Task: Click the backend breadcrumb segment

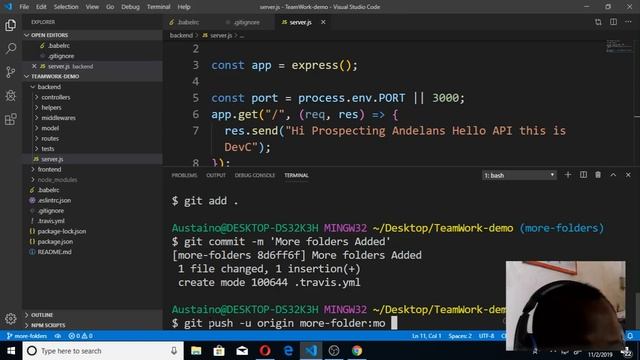Action: tap(181, 36)
